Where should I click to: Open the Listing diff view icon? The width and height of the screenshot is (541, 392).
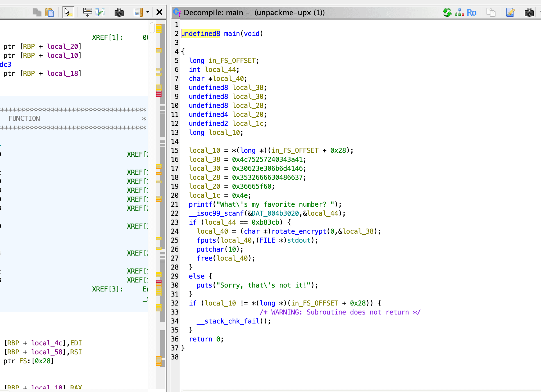[x=100, y=12]
